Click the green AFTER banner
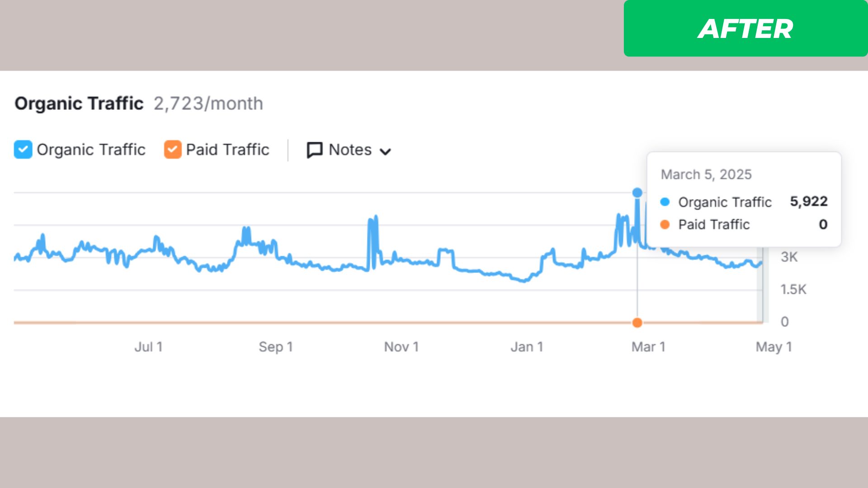 coord(745,28)
